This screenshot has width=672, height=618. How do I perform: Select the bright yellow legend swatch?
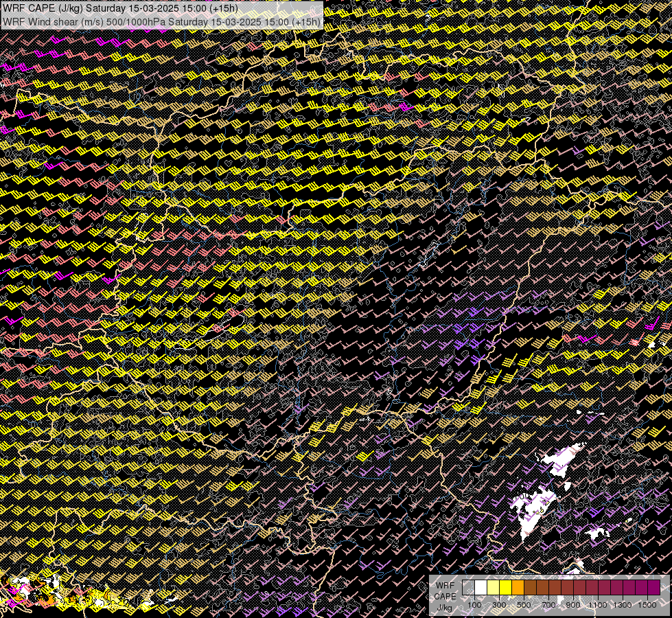(x=505, y=588)
